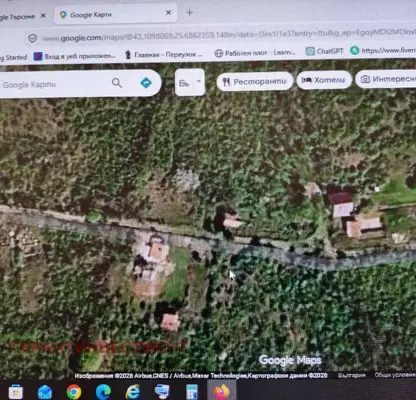
Task: Click the shield tracking protection icon
Action: click(32, 38)
